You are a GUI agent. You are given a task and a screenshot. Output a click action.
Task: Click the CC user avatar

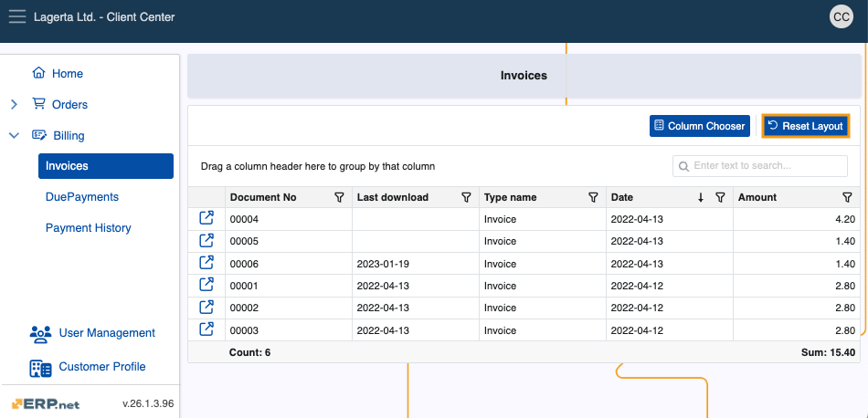pyautogui.click(x=841, y=16)
